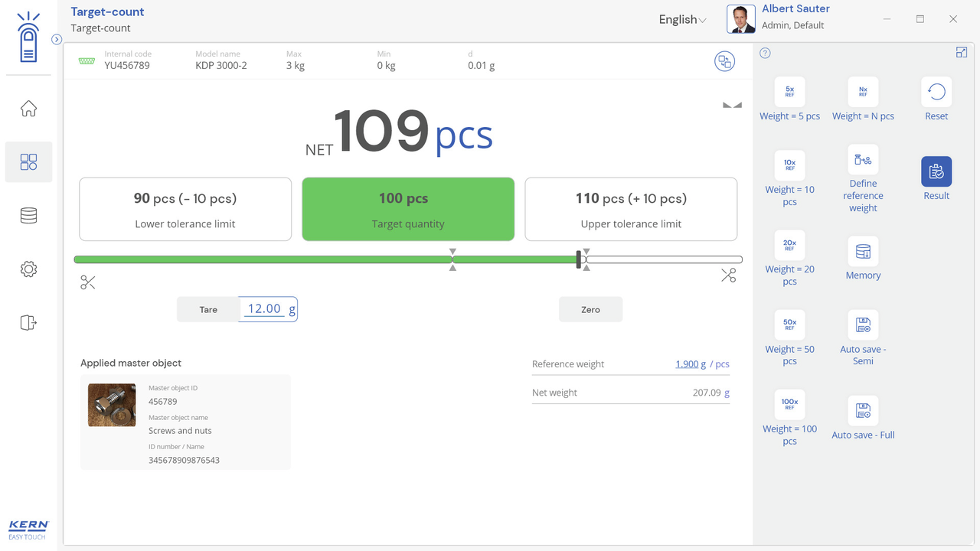Image resolution: width=980 pixels, height=551 pixels.
Task: Select the Weight = N pcs icon
Action: [x=863, y=92]
